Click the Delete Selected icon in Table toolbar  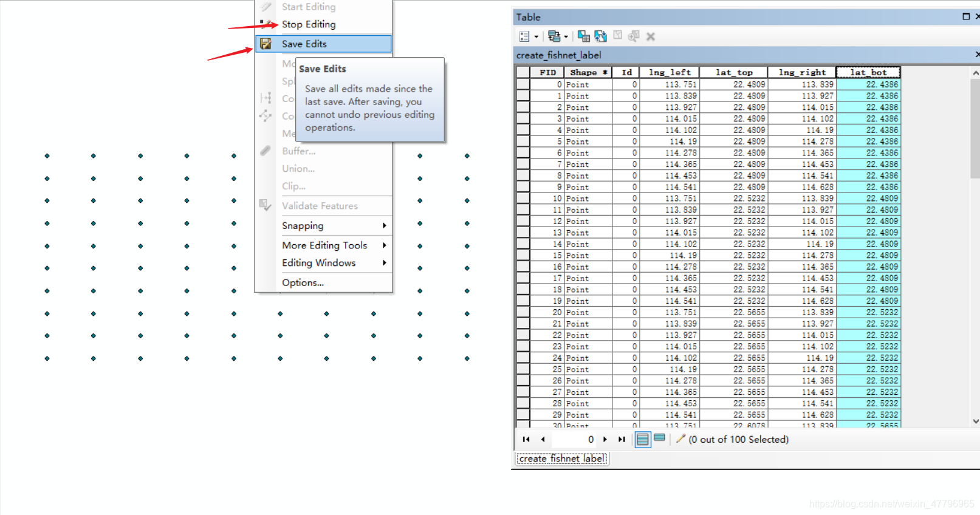651,36
